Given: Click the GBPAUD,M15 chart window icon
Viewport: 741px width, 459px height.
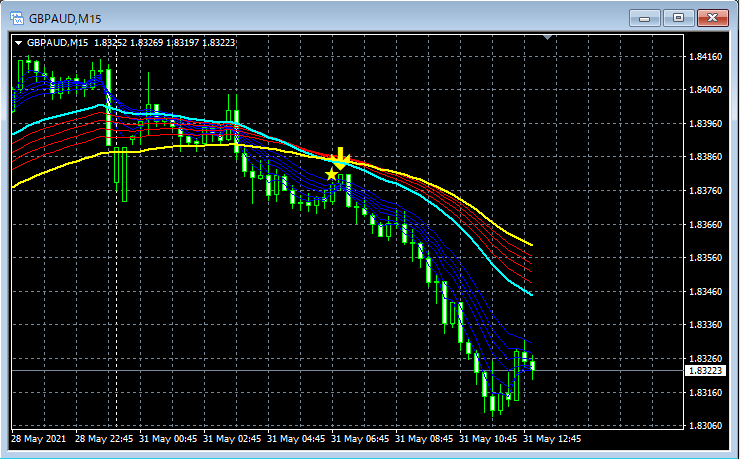Looking at the screenshot, I should [17, 18].
